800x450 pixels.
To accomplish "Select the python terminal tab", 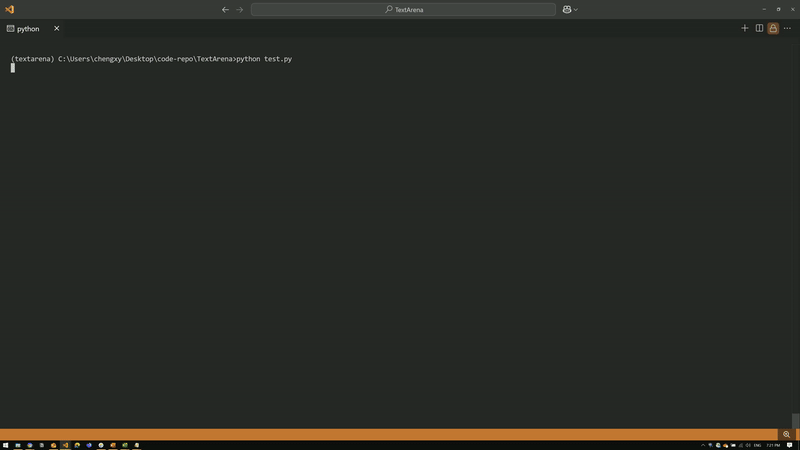I will pos(28,28).
